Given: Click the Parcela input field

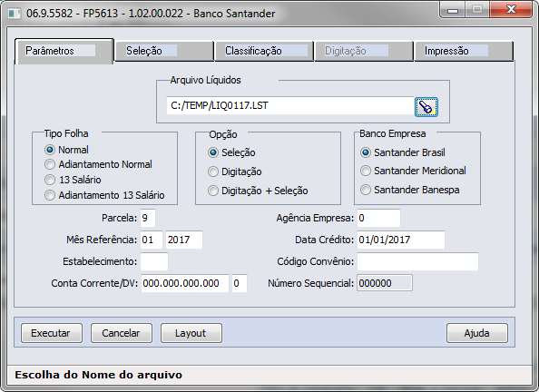Looking at the screenshot, I should point(148,218).
